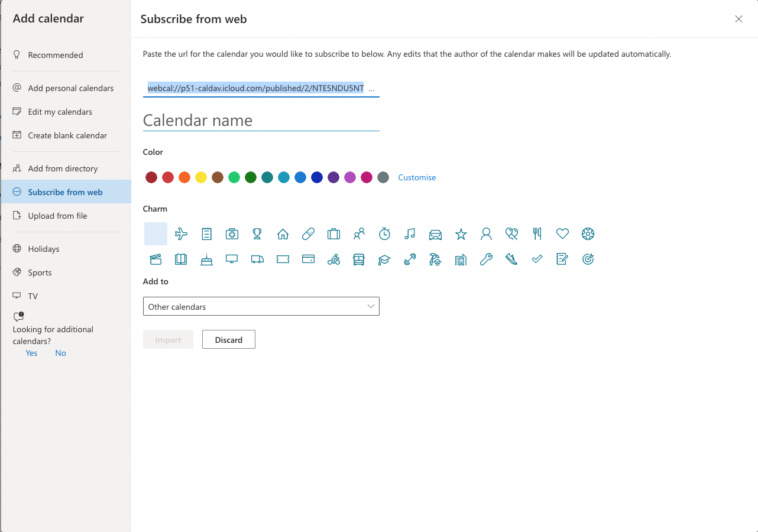This screenshot has height=532, width=758.
Task: Open the Customise color link
Action: (x=417, y=177)
